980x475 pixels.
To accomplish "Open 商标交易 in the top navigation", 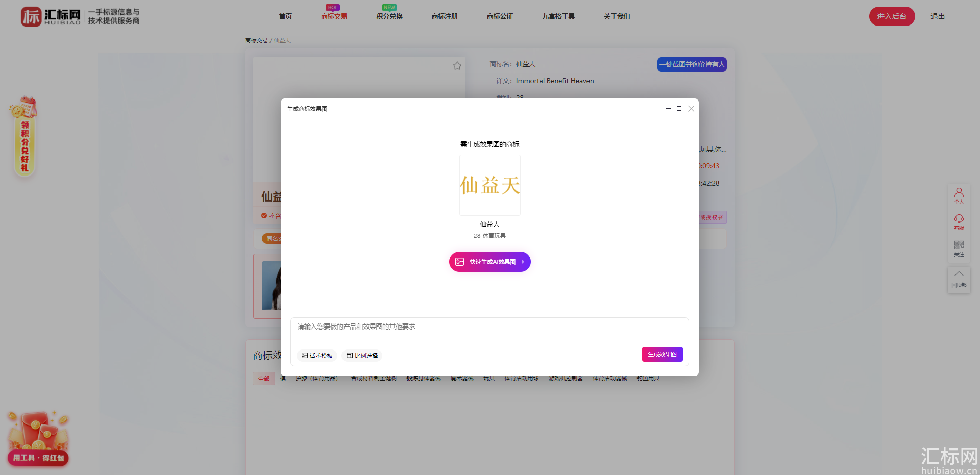I will click(x=334, y=16).
